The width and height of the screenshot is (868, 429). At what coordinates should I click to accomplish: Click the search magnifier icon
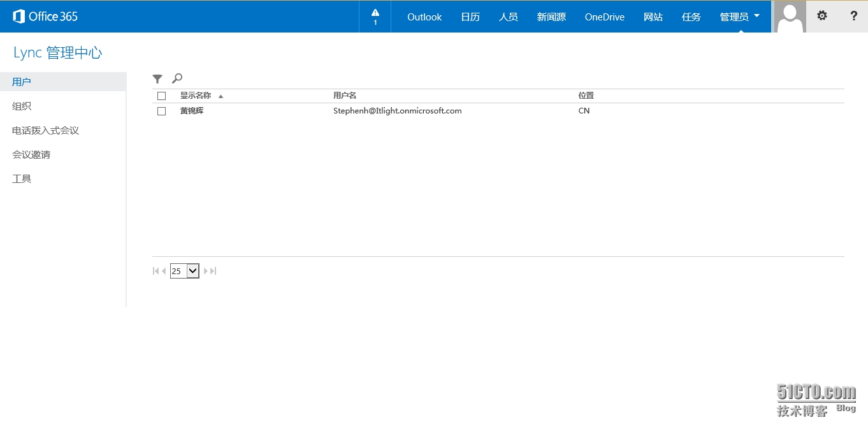coord(177,78)
